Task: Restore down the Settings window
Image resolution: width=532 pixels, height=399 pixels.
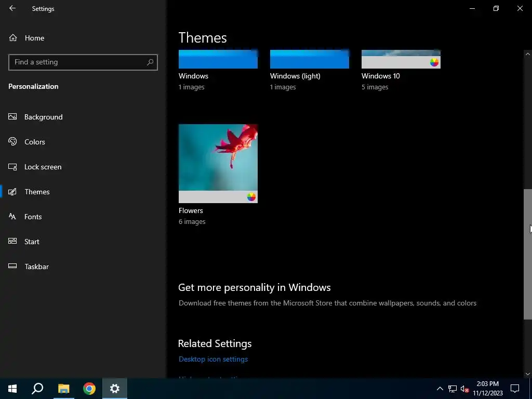Action: pyautogui.click(x=496, y=8)
